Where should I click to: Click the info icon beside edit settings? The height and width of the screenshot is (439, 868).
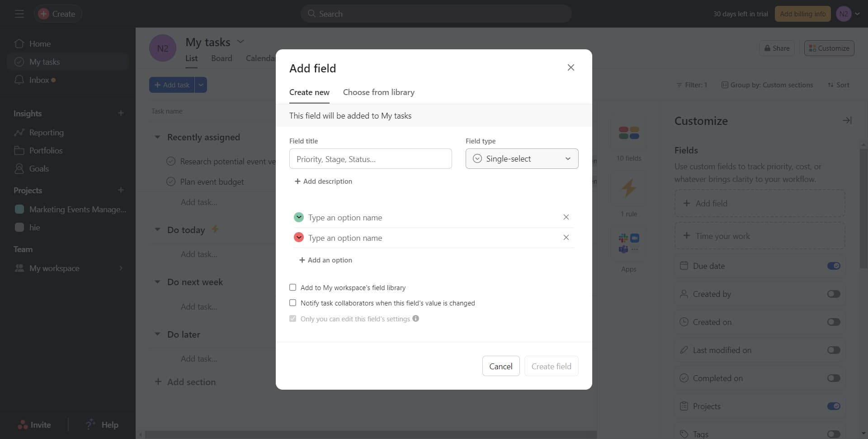click(415, 319)
